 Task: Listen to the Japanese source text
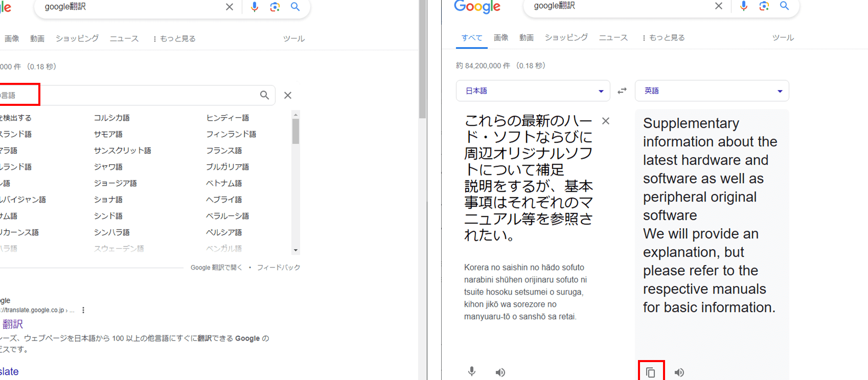pos(500,372)
